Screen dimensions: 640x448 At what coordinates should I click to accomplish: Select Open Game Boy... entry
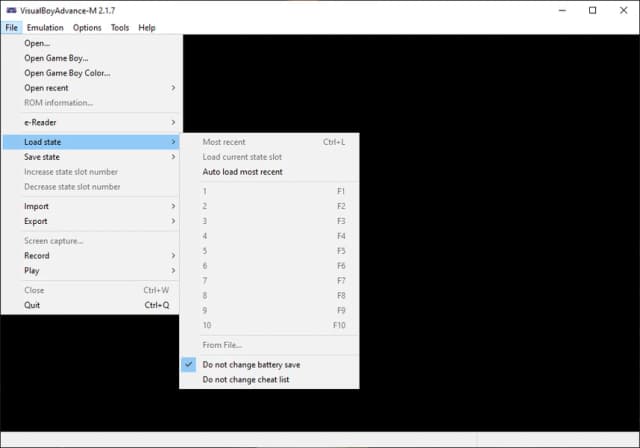coord(91,58)
